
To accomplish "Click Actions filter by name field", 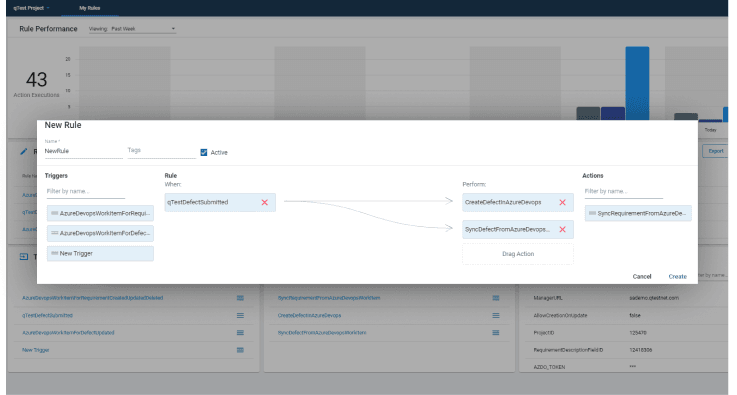I will (x=624, y=191).
